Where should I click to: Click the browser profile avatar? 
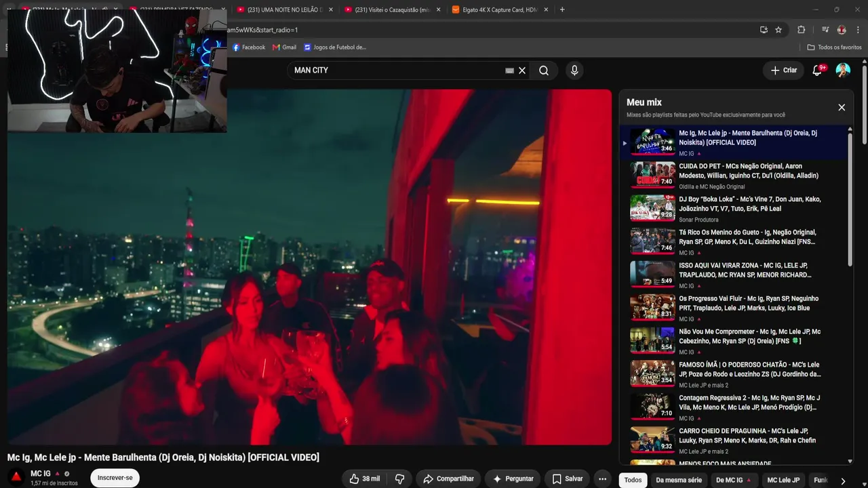coord(842,30)
